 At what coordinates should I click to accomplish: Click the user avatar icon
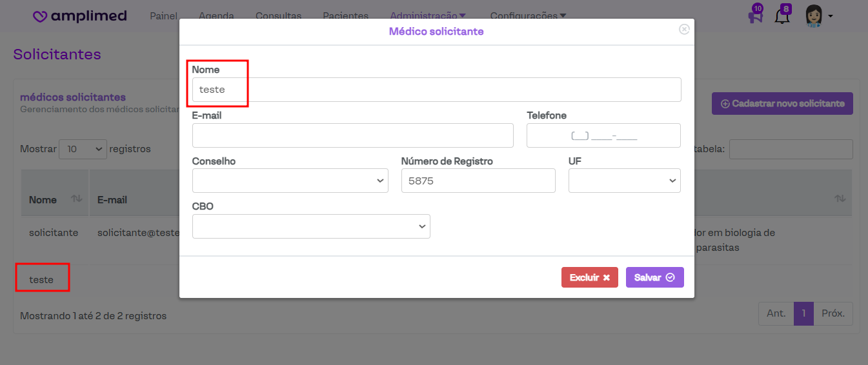(x=814, y=15)
